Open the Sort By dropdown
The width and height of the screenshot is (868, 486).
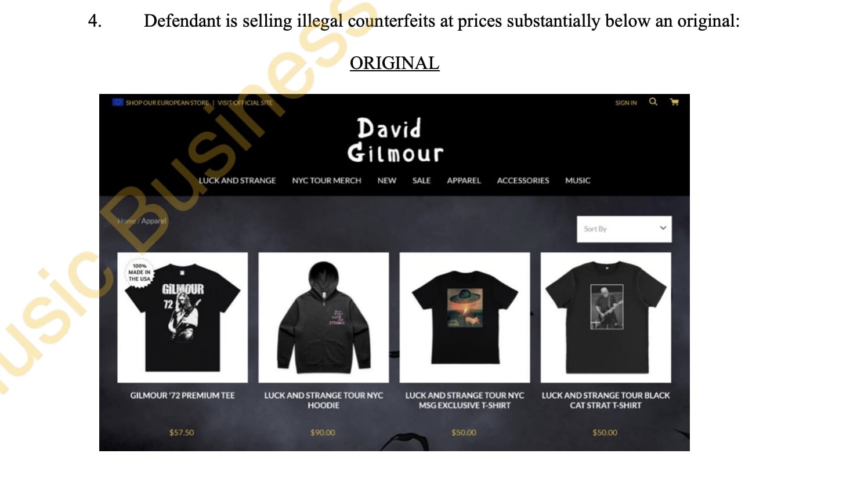(624, 229)
